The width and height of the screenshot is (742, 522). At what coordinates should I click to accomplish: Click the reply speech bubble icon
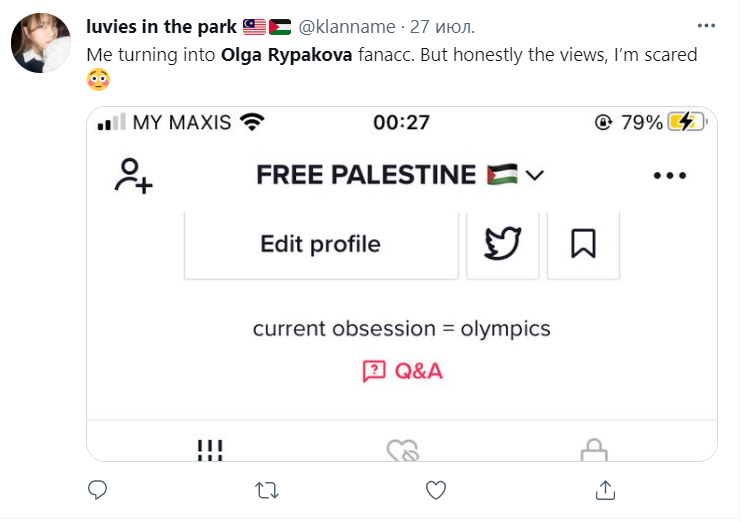coord(97,490)
